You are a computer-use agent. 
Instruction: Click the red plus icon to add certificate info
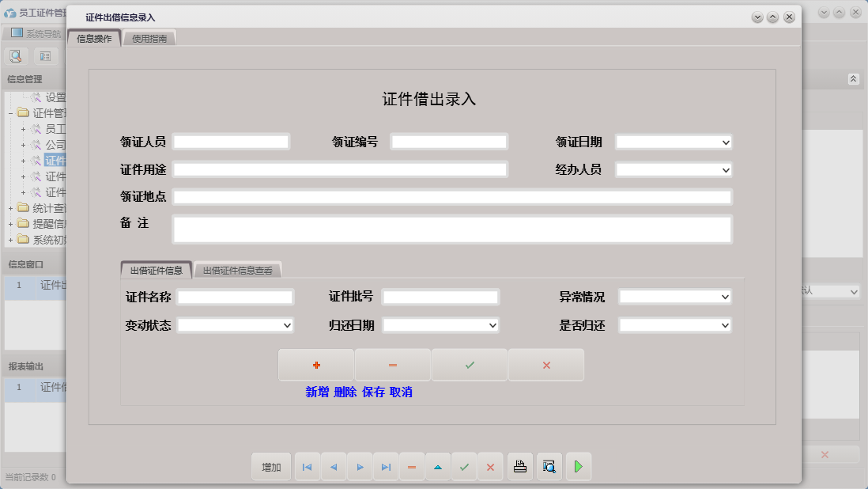tap(315, 365)
